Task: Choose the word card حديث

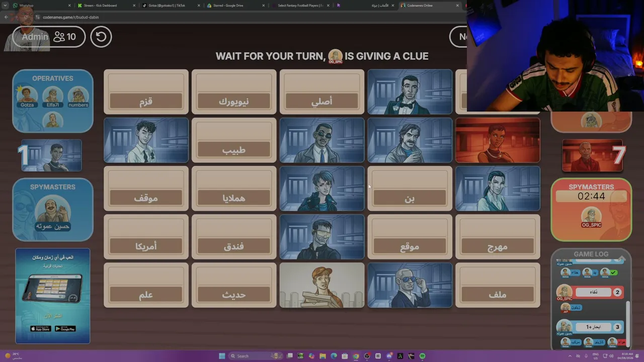Action: click(234, 285)
